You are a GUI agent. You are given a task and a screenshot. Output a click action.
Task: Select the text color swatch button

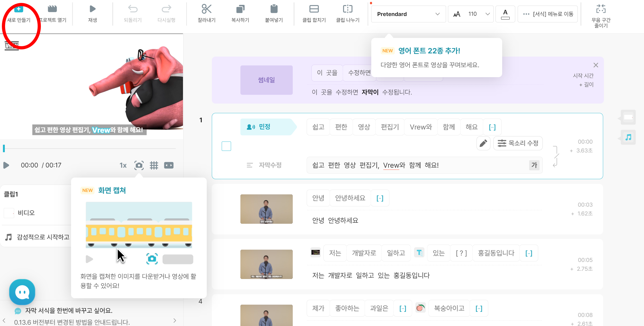[x=505, y=14]
